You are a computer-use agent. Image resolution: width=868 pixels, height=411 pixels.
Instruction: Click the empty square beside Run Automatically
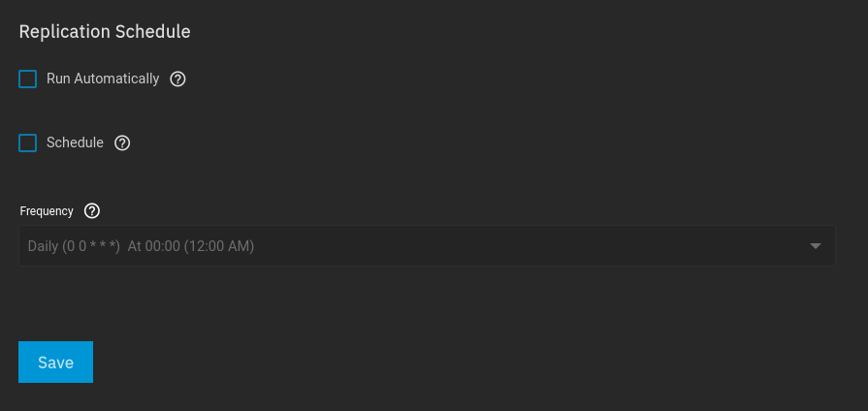point(27,79)
